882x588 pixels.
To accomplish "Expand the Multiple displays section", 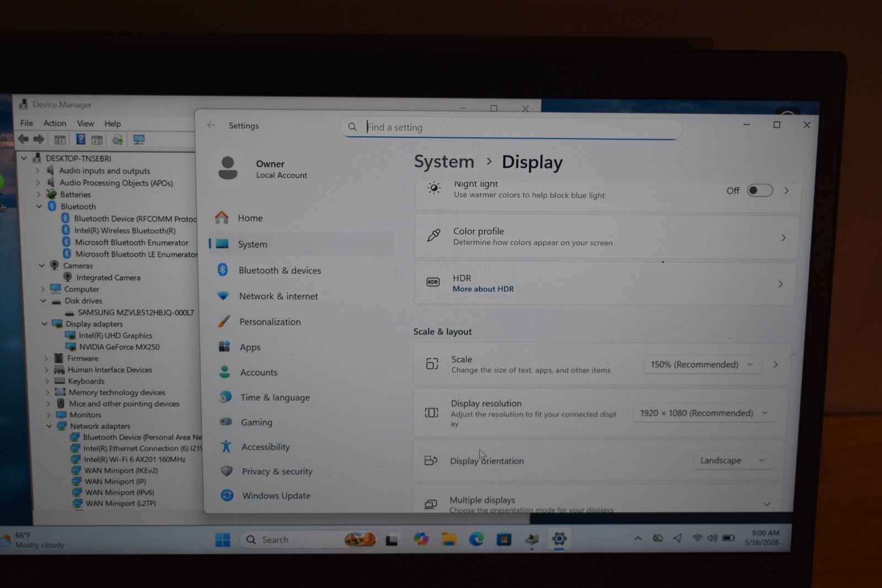I will 766,504.
